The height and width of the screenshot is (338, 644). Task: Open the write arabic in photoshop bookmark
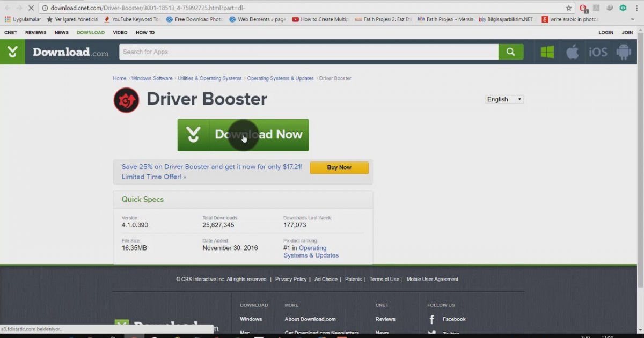570,19
